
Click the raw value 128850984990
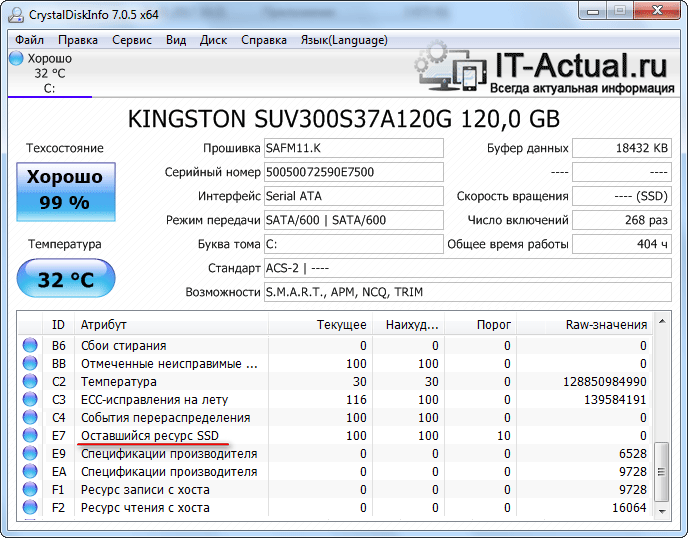pos(605,382)
